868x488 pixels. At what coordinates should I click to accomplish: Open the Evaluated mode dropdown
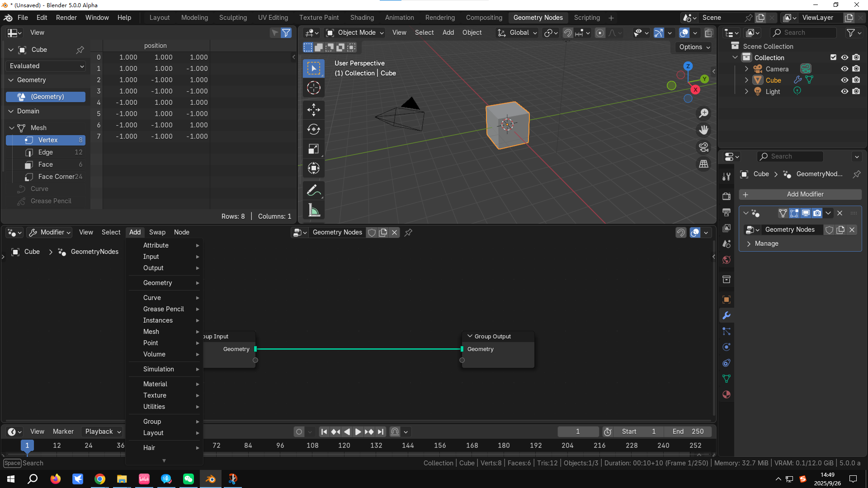[46, 66]
